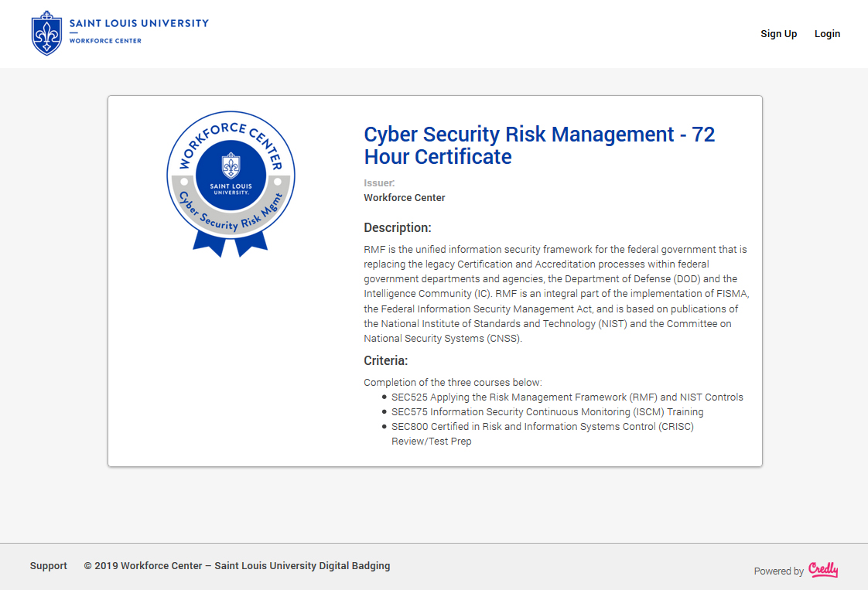Click the 'Issuer:' label
868x590 pixels.
pos(379,182)
